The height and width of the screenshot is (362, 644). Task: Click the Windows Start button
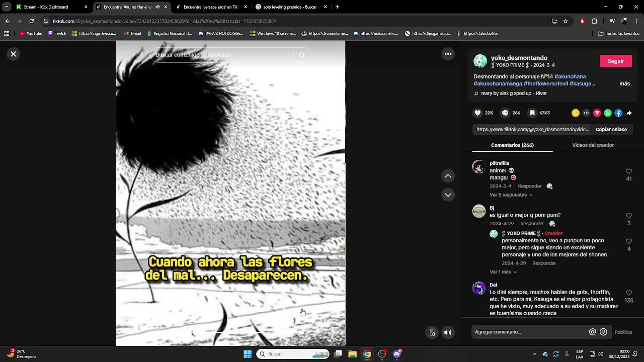248,354
